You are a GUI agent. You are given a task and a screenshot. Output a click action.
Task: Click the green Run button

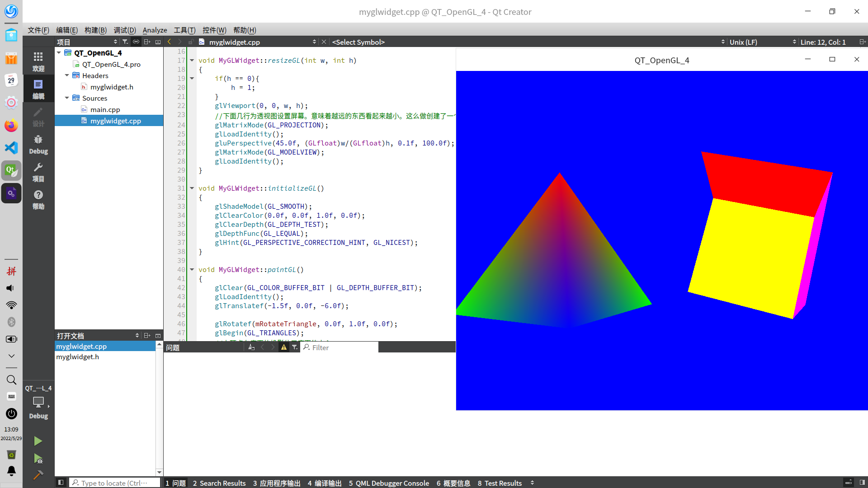pos(38,441)
